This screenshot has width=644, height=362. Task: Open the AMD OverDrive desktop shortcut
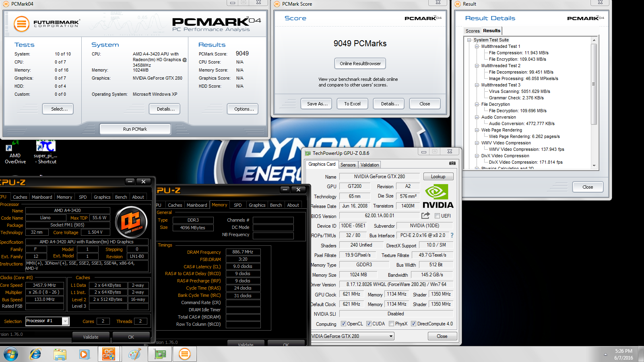click(x=15, y=152)
